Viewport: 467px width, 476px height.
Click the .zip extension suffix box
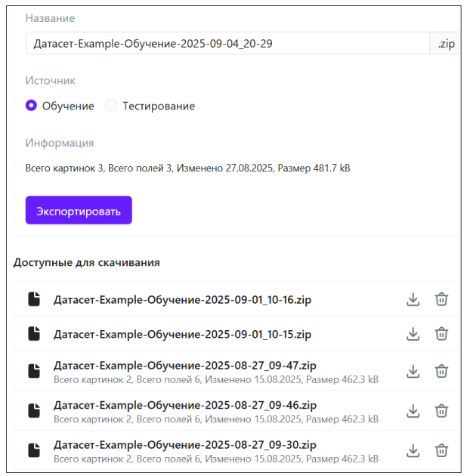(x=445, y=44)
